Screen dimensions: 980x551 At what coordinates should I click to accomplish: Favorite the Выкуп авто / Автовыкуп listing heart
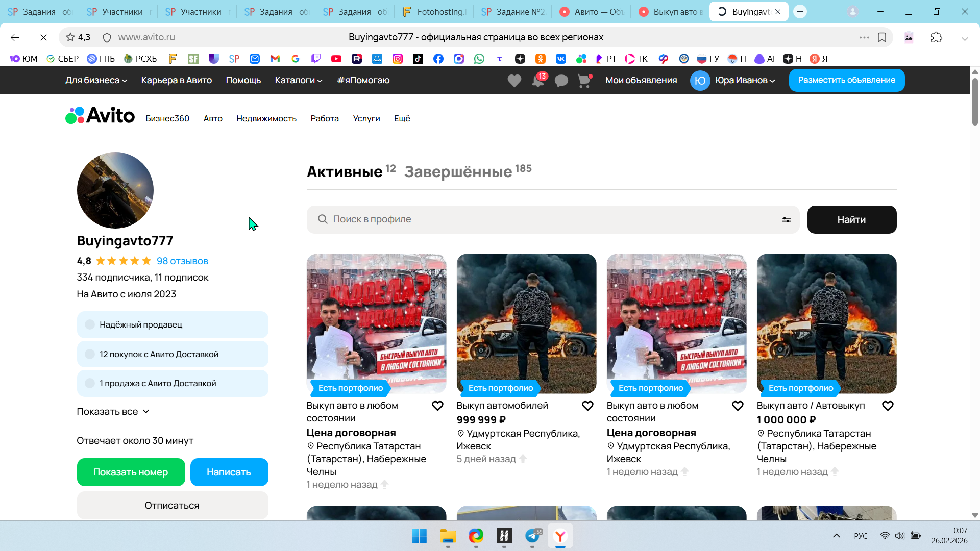pos(888,406)
